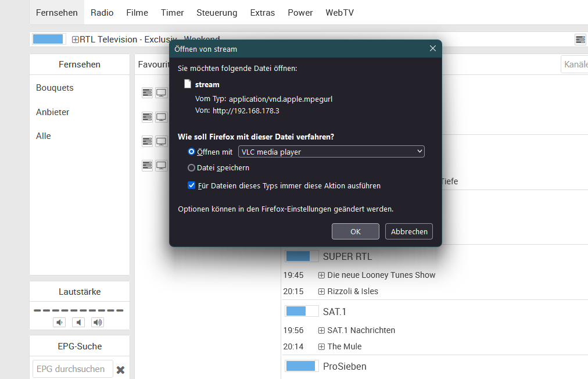
Task: Expand details for 'SAT.1 Nachrichten'
Action: point(321,331)
